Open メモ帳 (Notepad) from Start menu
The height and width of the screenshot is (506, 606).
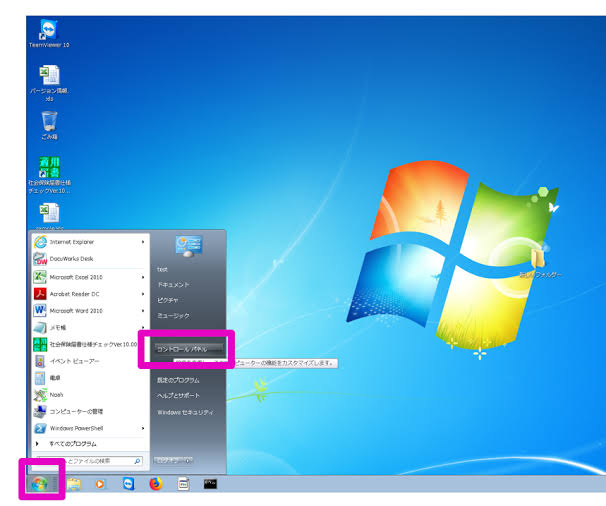[90, 328]
